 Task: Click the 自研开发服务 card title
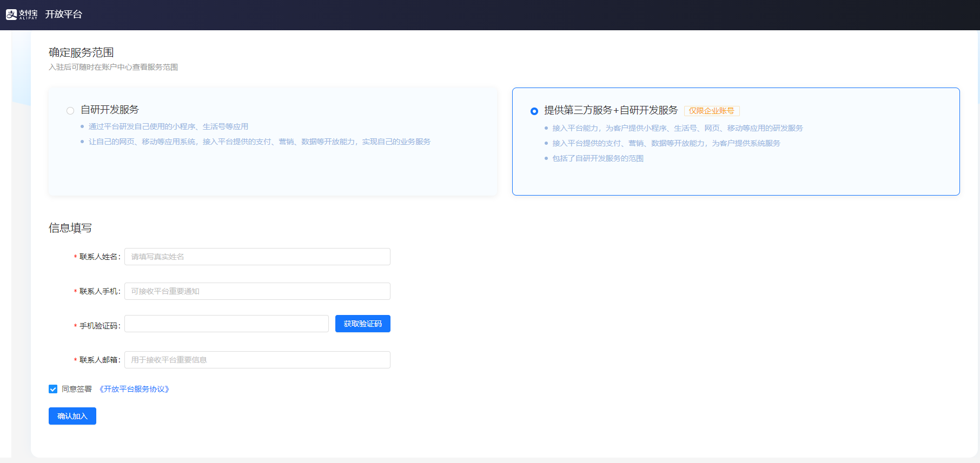[x=110, y=110]
